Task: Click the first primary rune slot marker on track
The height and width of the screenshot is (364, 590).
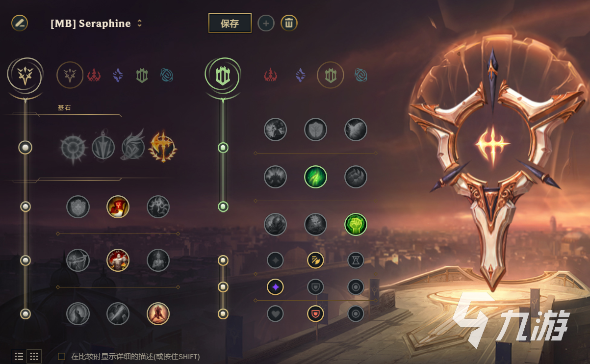Action: click(x=25, y=147)
